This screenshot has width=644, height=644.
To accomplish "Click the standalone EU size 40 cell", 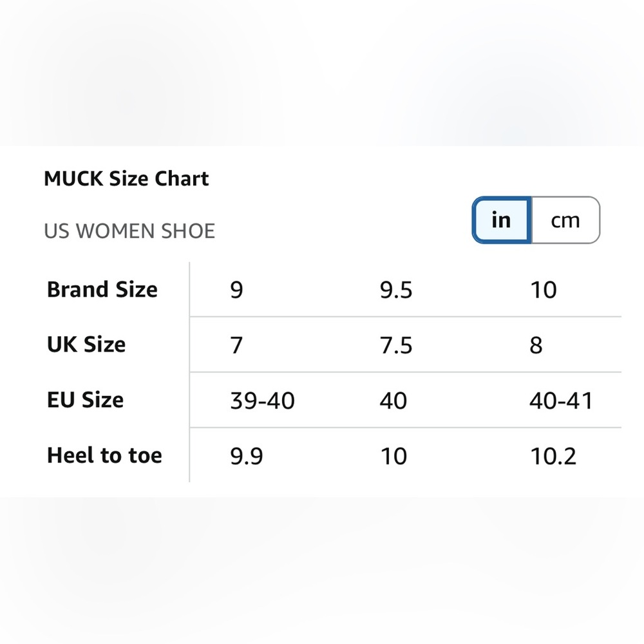I will [x=393, y=401].
